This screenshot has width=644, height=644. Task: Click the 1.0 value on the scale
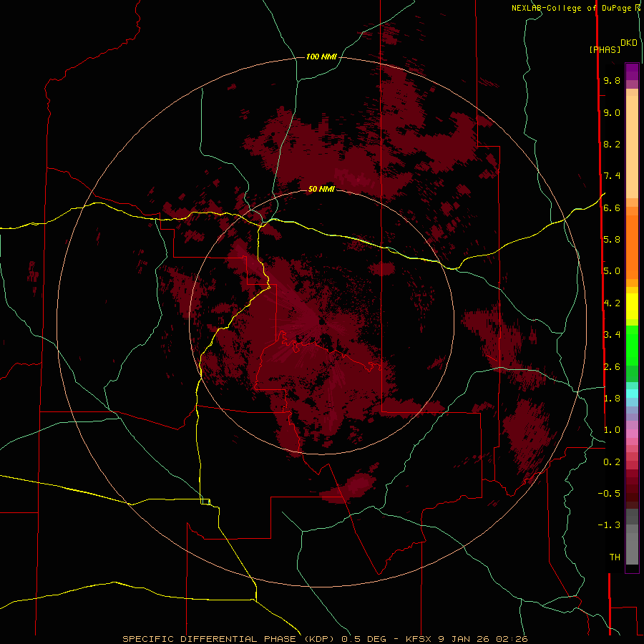pyautogui.click(x=612, y=430)
